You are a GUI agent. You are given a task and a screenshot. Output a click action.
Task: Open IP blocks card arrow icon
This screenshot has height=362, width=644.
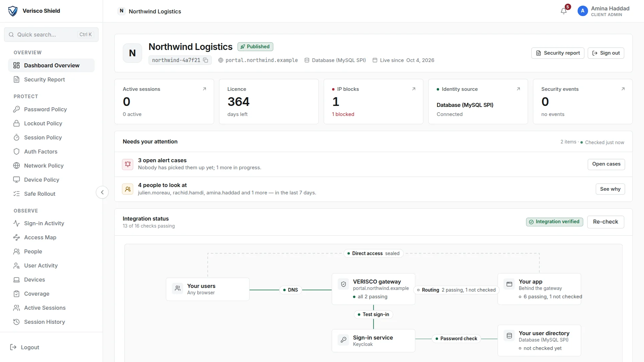[x=414, y=89]
